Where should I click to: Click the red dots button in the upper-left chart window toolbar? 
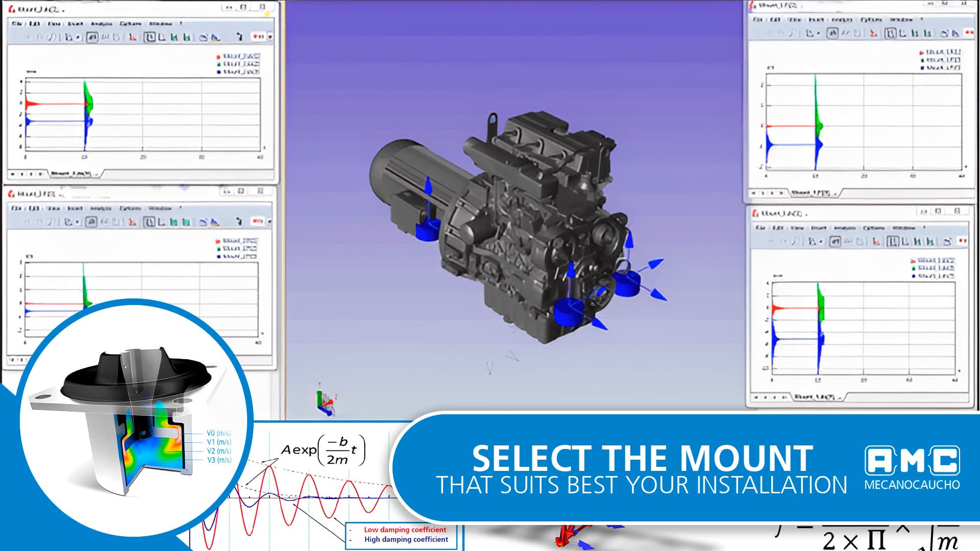point(258,37)
